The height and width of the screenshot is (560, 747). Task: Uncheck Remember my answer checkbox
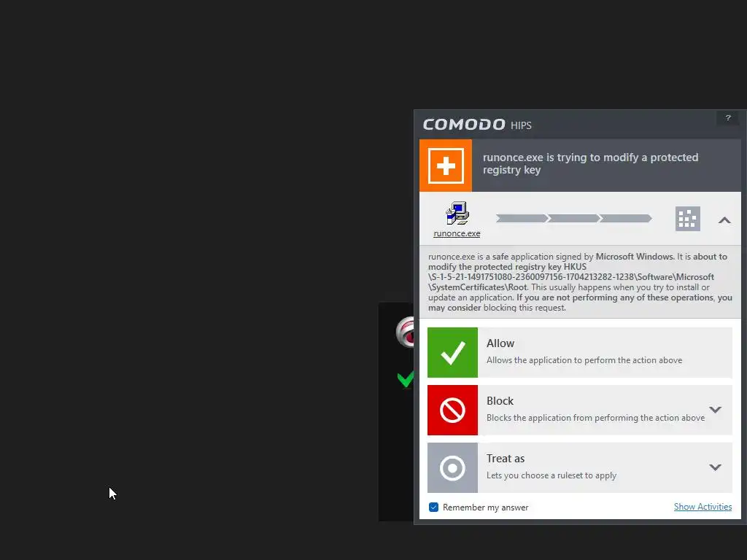(433, 507)
